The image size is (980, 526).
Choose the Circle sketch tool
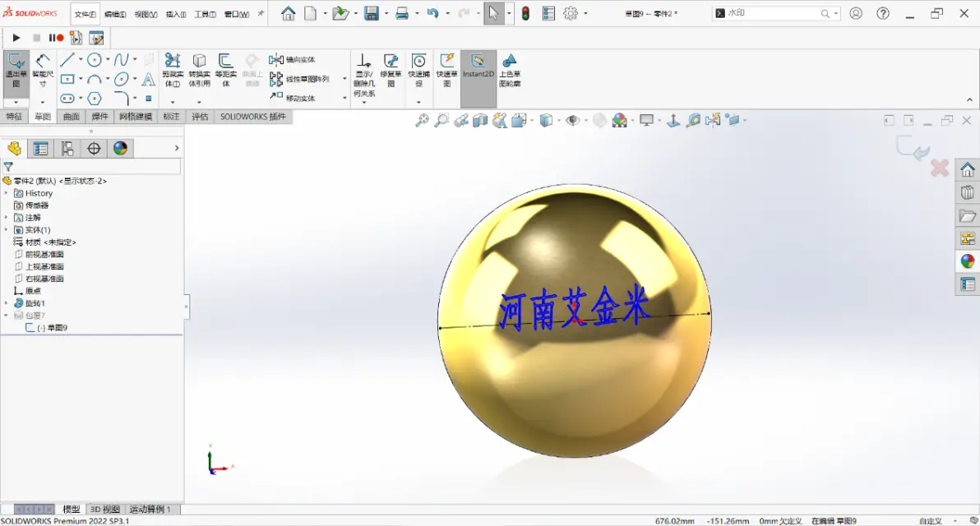95,59
